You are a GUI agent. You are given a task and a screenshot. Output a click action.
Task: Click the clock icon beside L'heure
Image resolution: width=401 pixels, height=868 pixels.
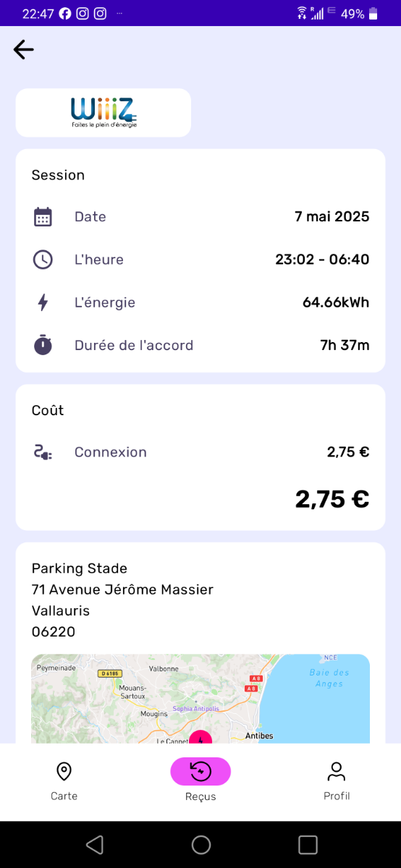pos(43,260)
